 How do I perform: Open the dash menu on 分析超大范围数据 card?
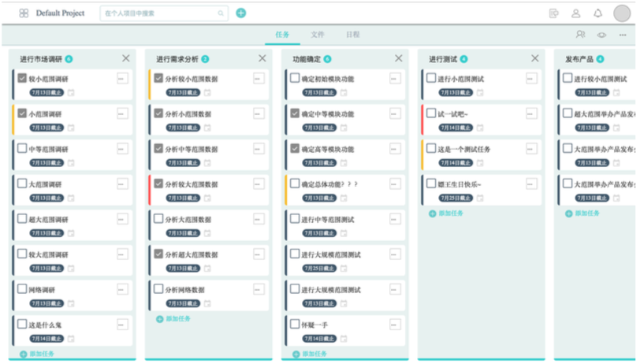click(x=259, y=254)
